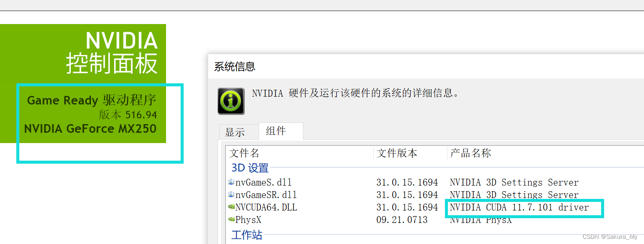Image resolution: width=644 pixels, height=244 pixels.
Task: Click the 版本 516.94 driver version text
Action: pos(128,115)
